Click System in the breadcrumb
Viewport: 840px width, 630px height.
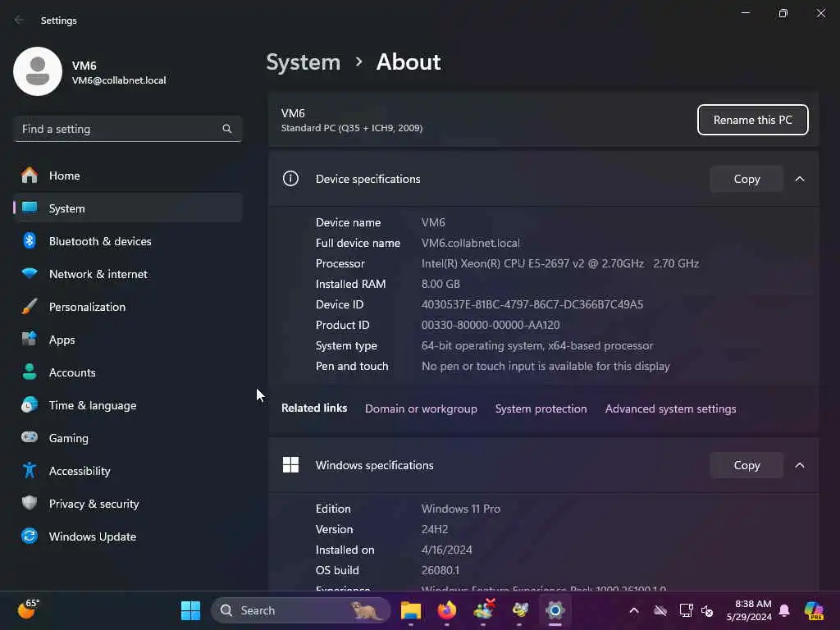(x=304, y=62)
